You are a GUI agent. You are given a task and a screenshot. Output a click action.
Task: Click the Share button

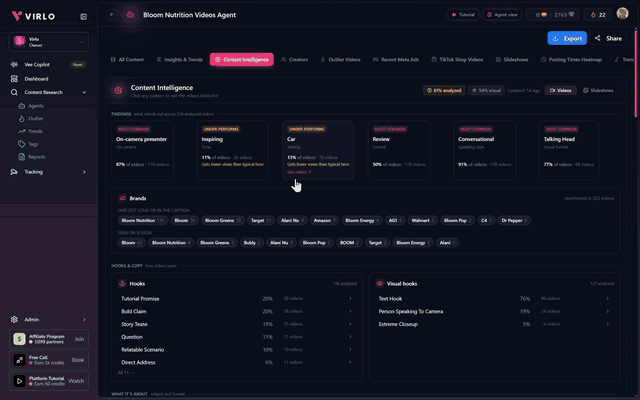(x=608, y=38)
